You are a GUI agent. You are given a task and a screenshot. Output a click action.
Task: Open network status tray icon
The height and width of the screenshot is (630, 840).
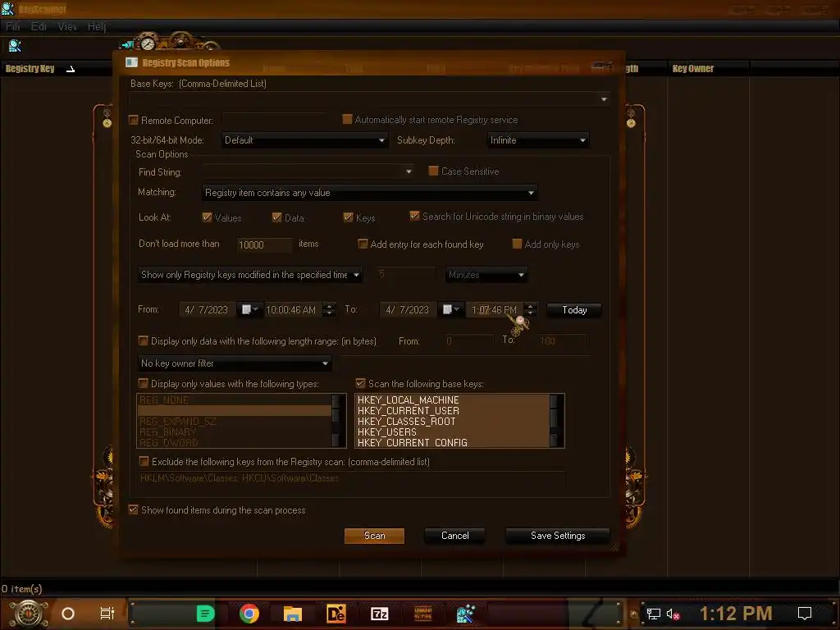click(x=653, y=614)
